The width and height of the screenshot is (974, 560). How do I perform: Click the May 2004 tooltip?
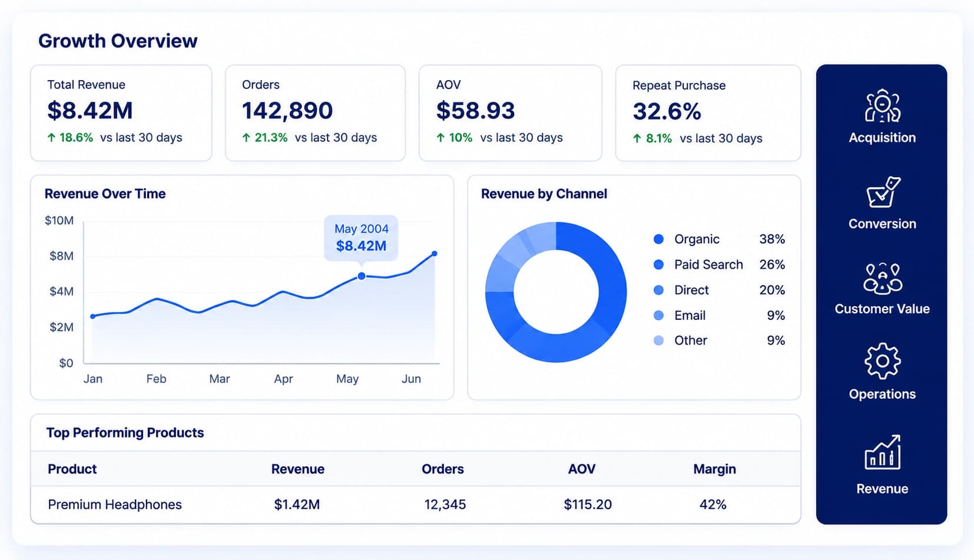(x=361, y=238)
